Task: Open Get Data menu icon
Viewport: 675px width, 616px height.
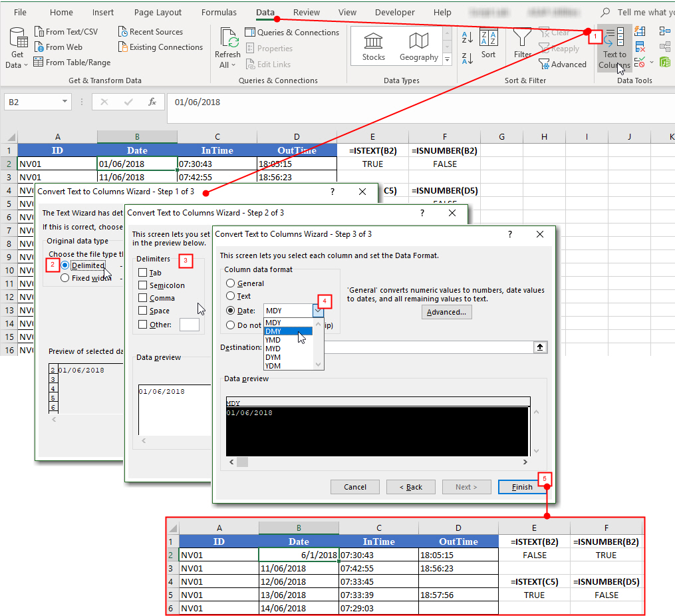Action: (x=18, y=38)
